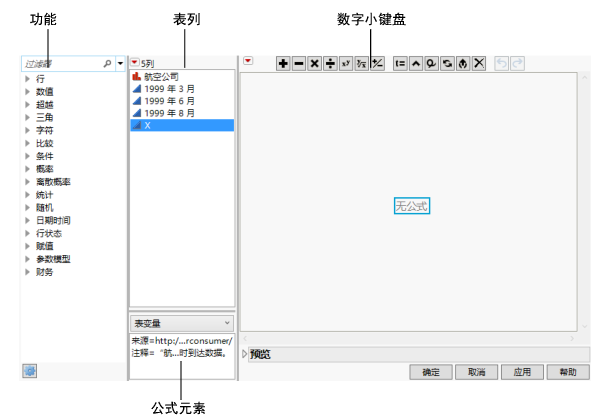Screen dimensions: 593x420
Task: Click the red bar-chart icon of 航空公司
Action: [137, 77]
